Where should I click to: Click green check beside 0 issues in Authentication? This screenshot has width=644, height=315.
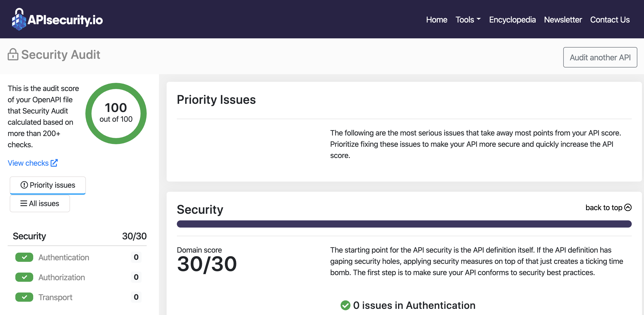[x=345, y=305]
